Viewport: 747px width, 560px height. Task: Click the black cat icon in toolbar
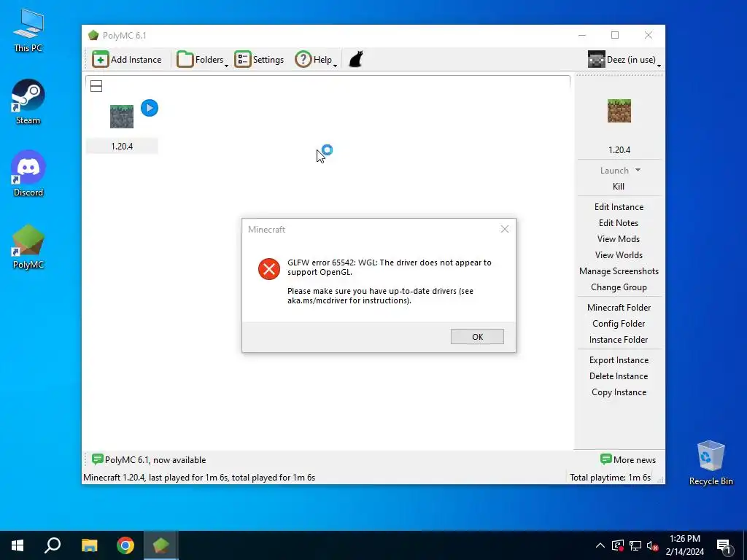pyautogui.click(x=356, y=60)
